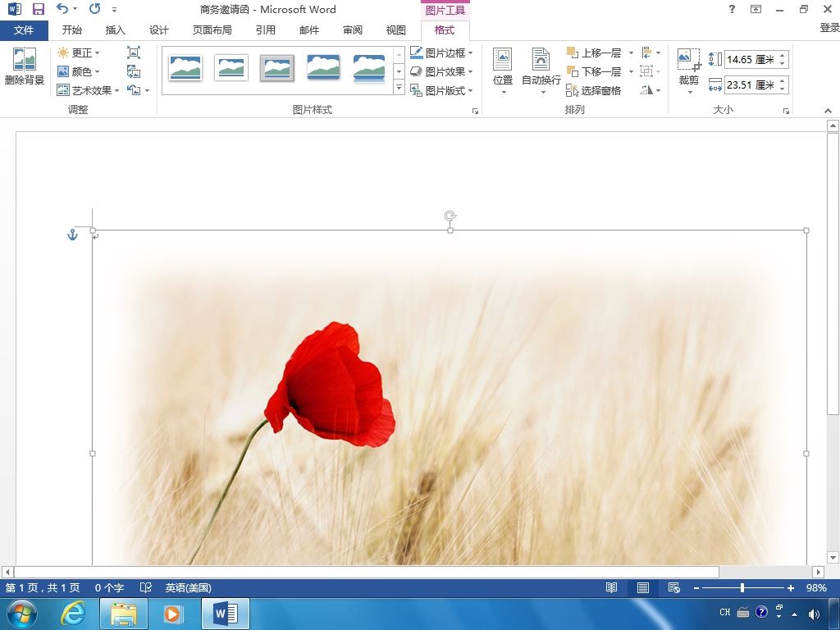Switch to the Review (审阅) tab
This screenshot has height=630, width=840.
(x=353, y=30)
